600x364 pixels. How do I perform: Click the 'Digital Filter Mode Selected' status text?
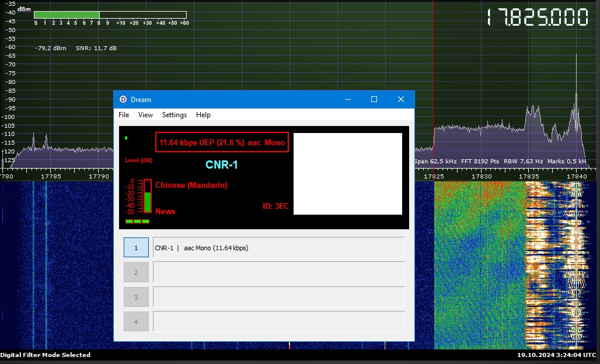[45, 355]
